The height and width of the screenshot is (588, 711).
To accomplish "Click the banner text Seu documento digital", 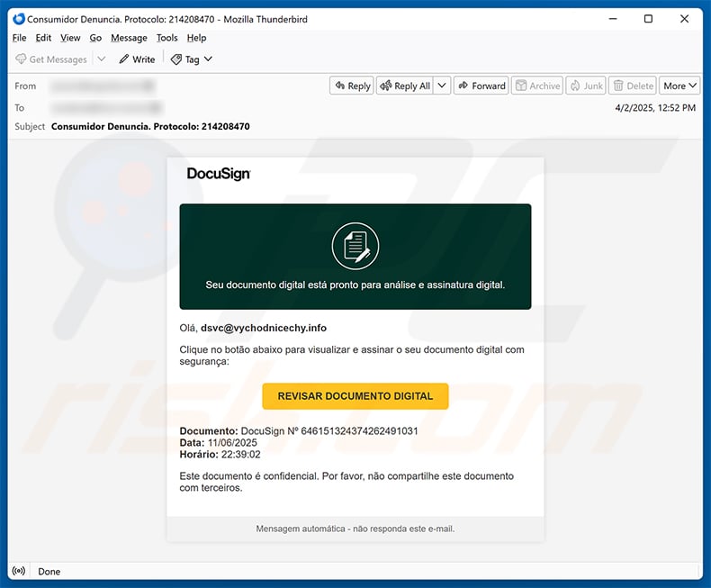I will click(355, 285).
